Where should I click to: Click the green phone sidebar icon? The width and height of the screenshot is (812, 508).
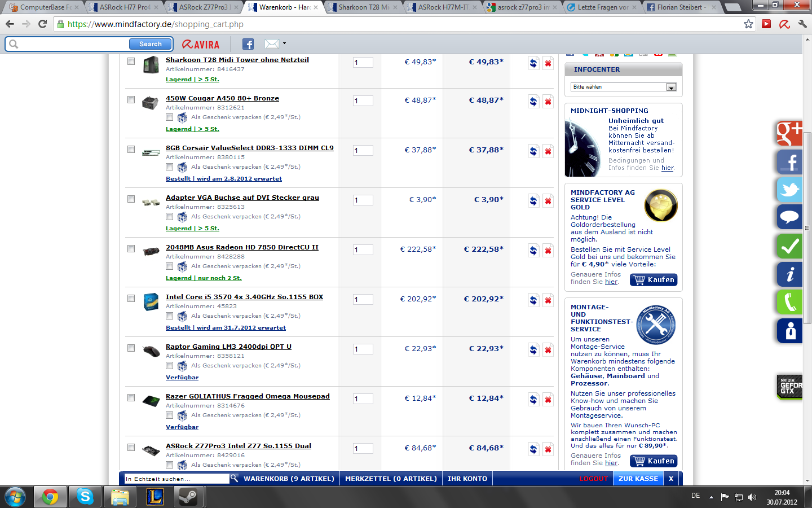point(789,302)
